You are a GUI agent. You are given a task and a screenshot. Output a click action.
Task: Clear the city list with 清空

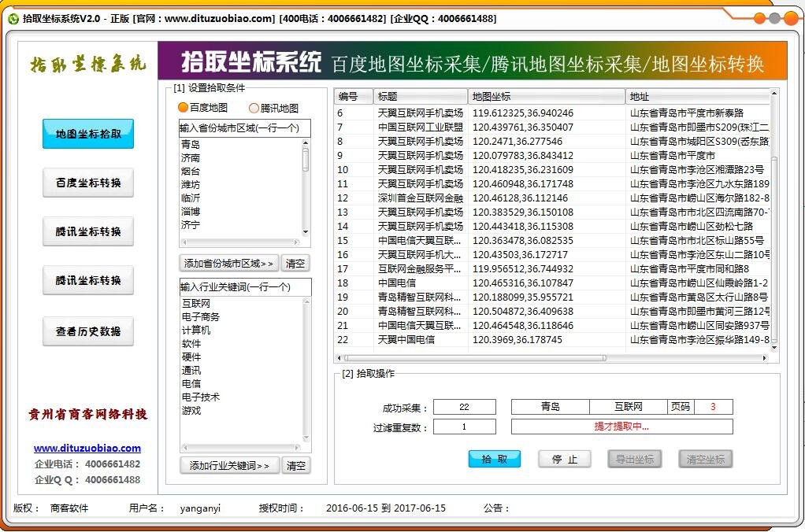point(296,263)
